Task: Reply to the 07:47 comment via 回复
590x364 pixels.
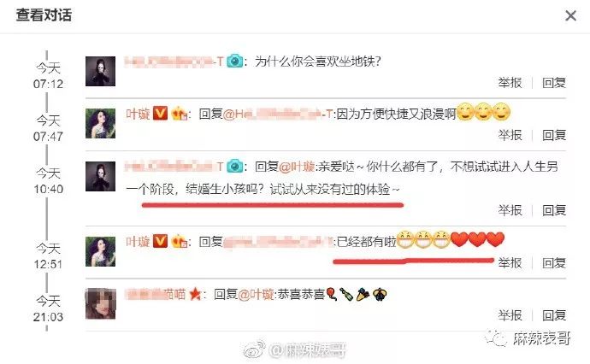Action: coord(554,135)
